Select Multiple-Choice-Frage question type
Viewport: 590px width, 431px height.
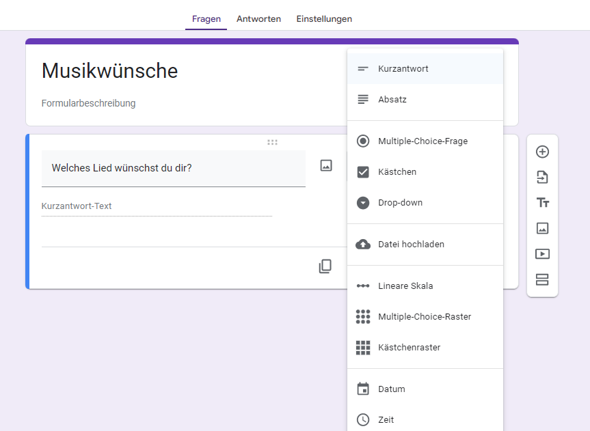(x=425, y=141)
